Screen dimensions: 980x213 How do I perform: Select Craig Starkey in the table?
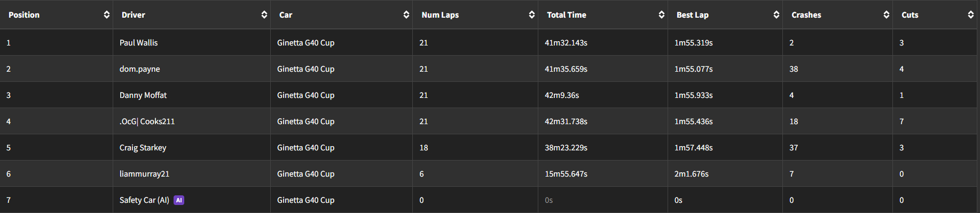coord(143,148)
